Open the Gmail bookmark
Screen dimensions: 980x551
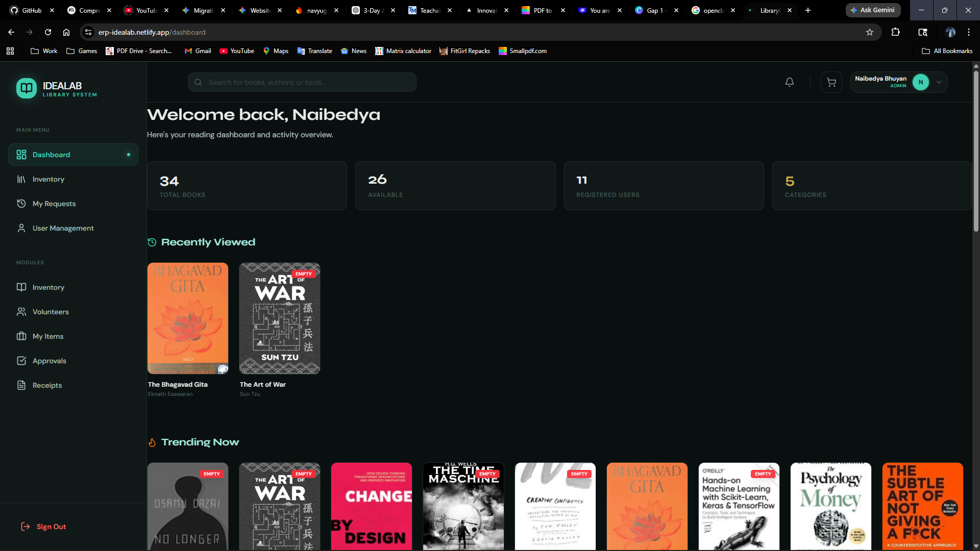[x=198, y=51]
